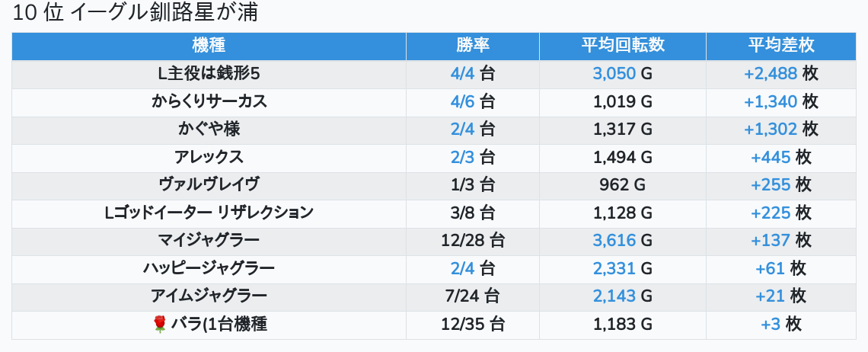Click the 12/35 台 win rate cell
Image resolution: width=868 pixels, height=352 pixels.
point(473,325)
